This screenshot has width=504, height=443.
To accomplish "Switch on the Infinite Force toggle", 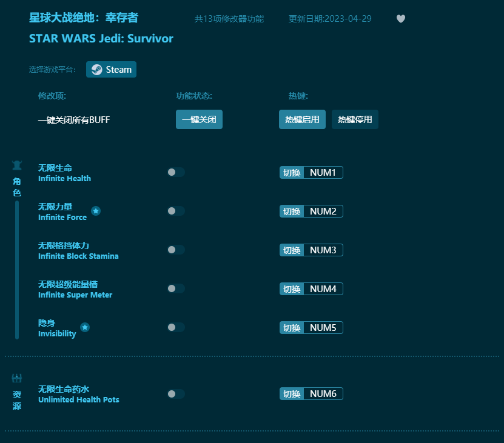I will coord(176,211).
